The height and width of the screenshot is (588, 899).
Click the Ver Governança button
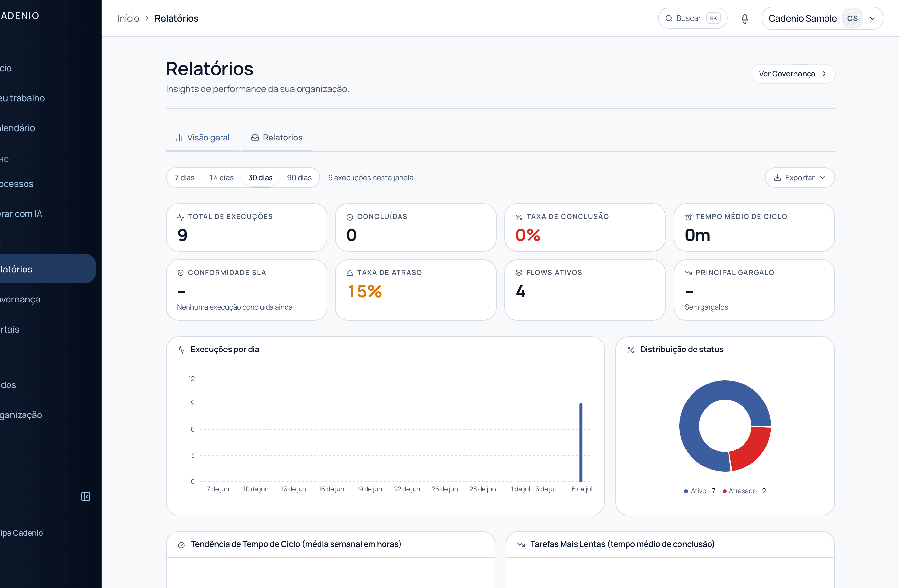click(x=793, y=74)
